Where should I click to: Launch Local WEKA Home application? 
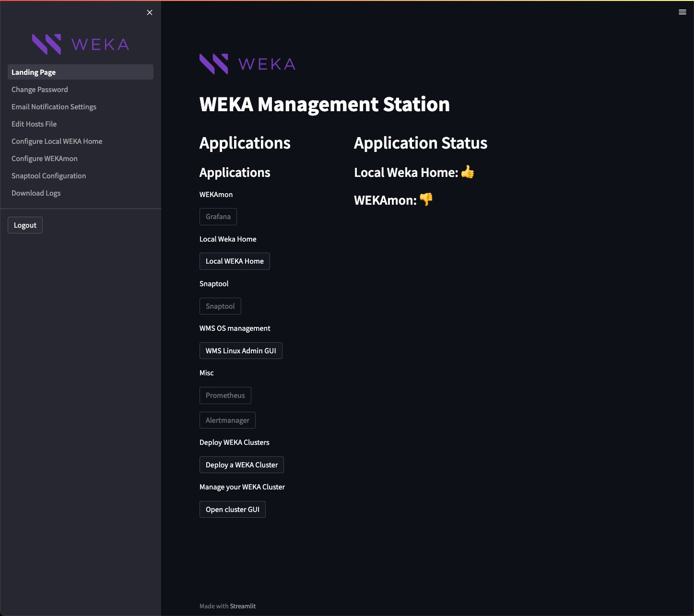pyautogui.click(x=235, y=261)
